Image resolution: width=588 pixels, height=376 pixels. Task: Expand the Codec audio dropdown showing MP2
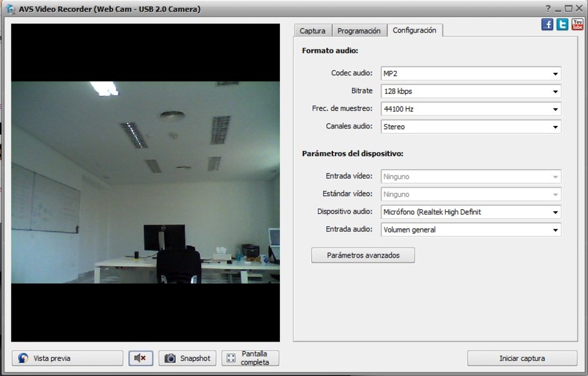coord(471,73)
